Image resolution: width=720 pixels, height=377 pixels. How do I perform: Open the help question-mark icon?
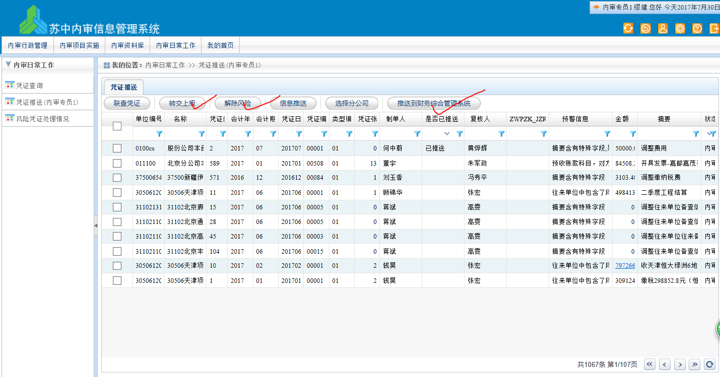tap(697, 28)
